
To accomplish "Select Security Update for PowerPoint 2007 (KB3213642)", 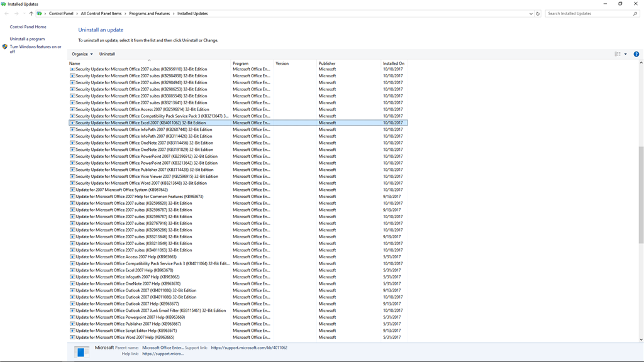I will pyautogui.click(x=238, y=163).
